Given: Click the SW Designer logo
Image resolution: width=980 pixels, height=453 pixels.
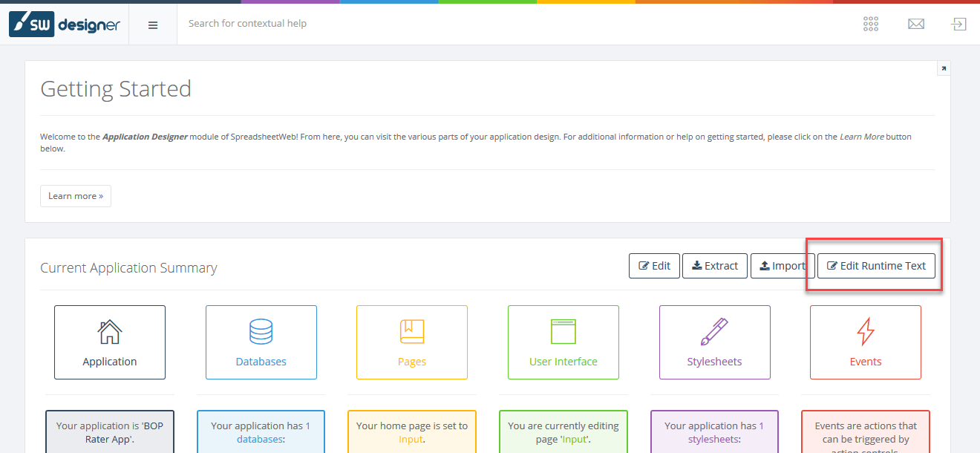Looking at the screenshot, I should 65,24.
